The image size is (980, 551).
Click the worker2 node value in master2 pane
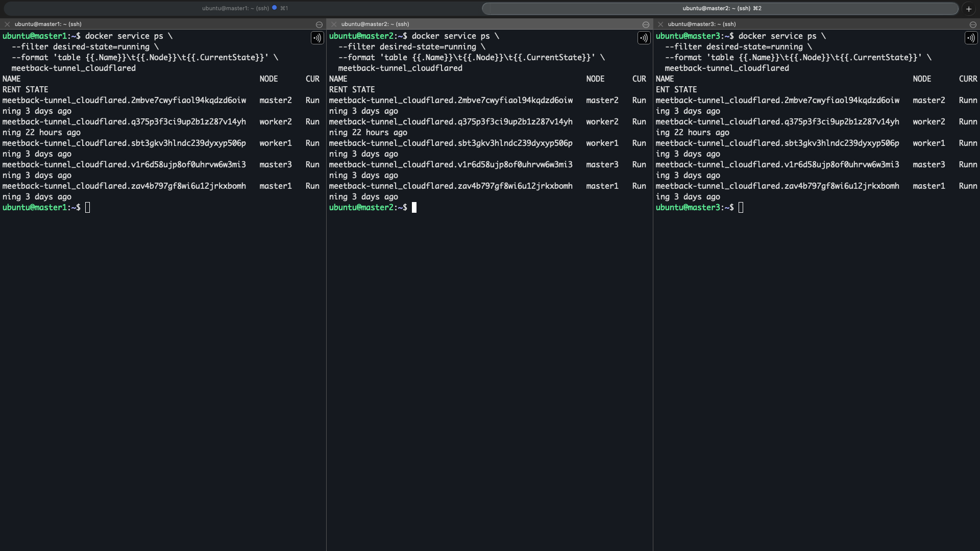pyautogui.click(x=602, y=122)
